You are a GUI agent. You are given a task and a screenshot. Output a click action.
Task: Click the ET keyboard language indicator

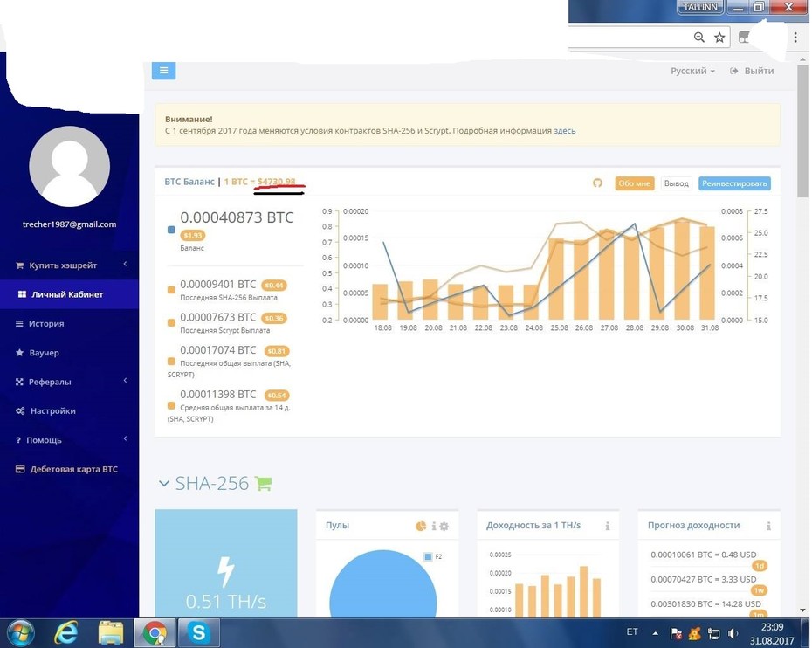point(632,631)
